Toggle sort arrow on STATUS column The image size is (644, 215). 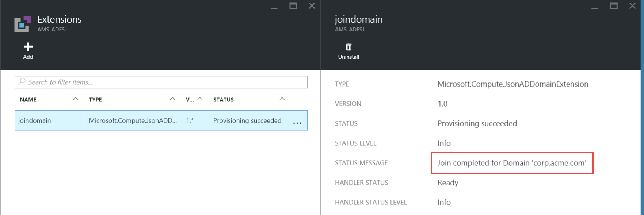coord(282,99)
